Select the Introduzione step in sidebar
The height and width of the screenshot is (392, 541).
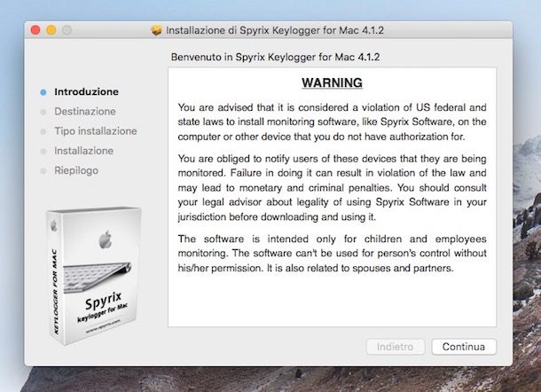click(x=86, y=91)
